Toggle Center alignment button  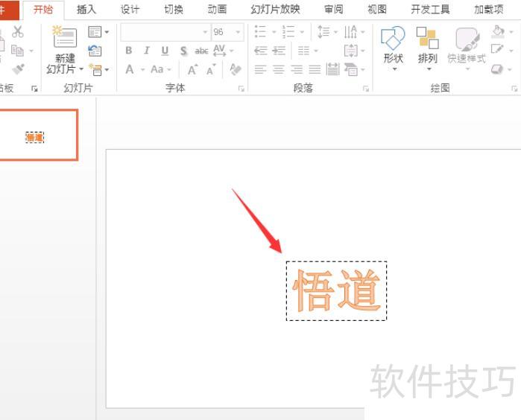[279, 69]
